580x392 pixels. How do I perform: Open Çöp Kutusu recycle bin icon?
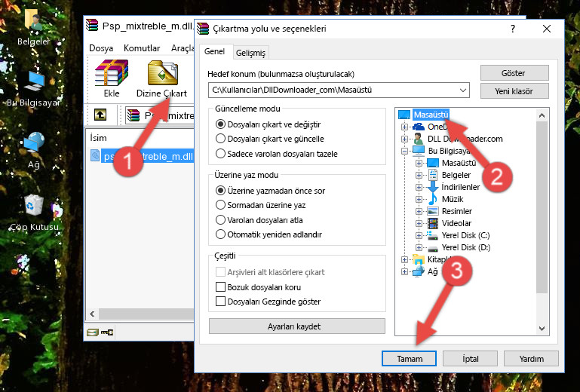click(x=34, y=213)
